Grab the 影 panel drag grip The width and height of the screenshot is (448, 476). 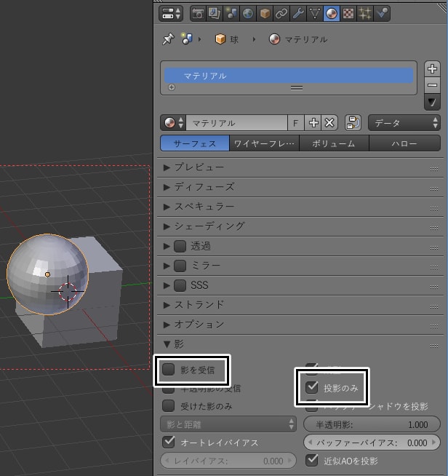[x=434, y=346]
